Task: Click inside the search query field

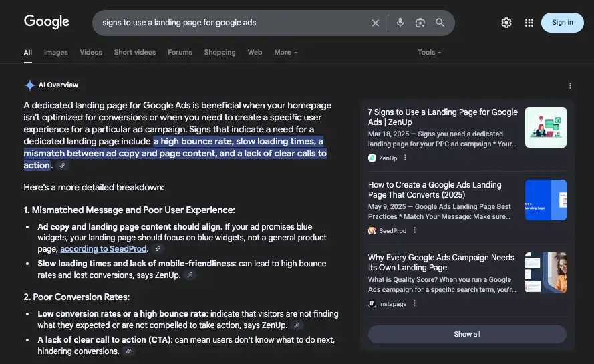Action: (231, 23)
